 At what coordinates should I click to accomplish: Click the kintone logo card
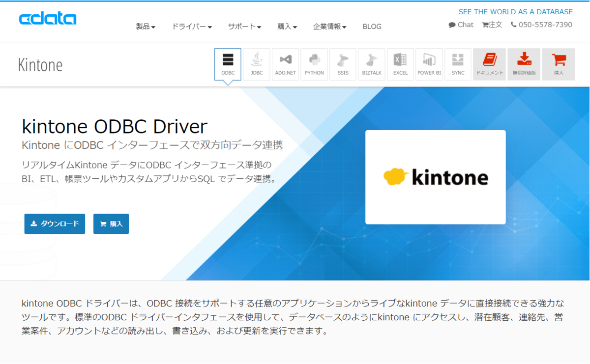point(436,177)
